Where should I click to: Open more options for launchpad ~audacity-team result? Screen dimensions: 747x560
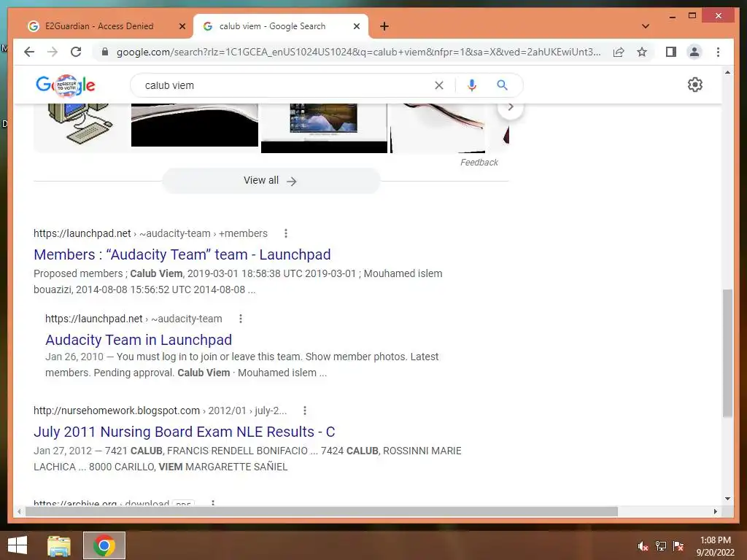(241, 319)
